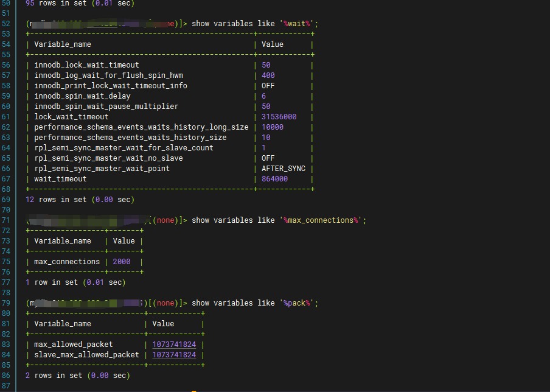
Task: Click the wait_timeout value 864000
Action: (274, 179)
